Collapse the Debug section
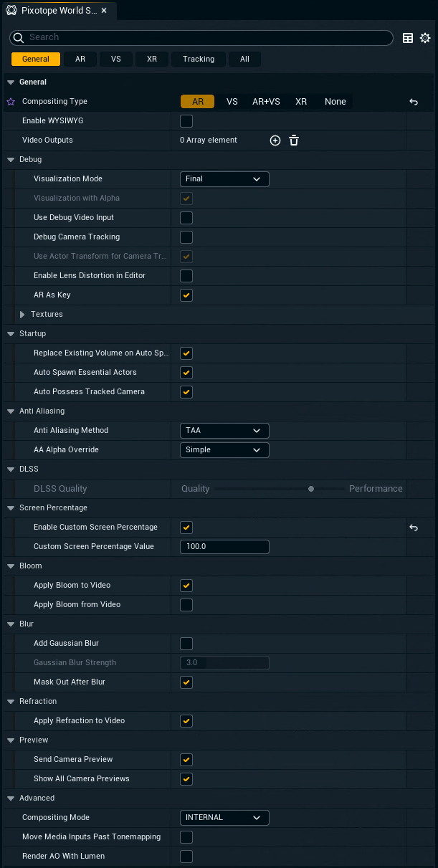 [x=11, y=159]
